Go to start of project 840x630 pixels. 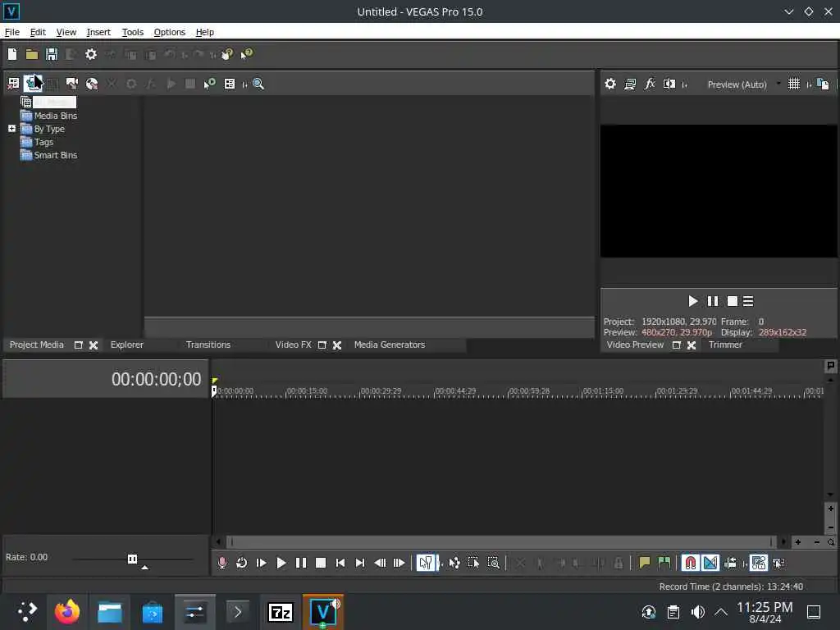coord(340,563)
